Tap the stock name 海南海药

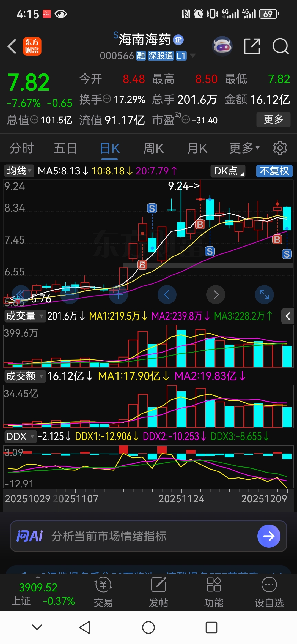[x=145, y=40]
